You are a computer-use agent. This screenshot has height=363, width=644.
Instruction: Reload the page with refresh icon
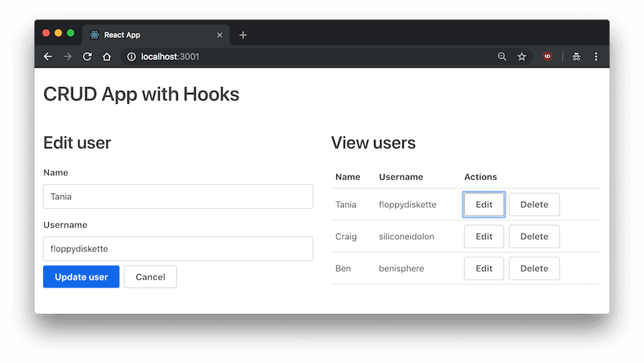(x=88, y=57)
